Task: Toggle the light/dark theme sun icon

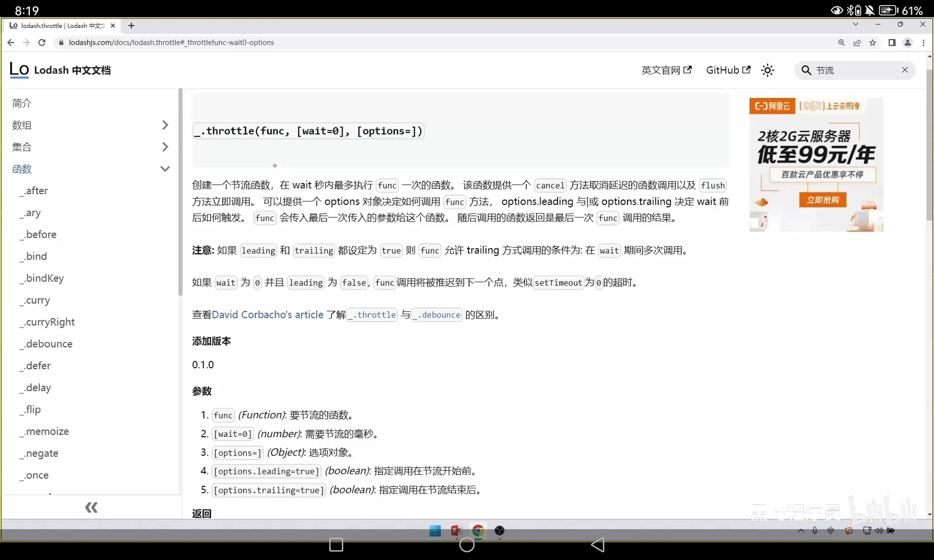Action: (767, 70)
